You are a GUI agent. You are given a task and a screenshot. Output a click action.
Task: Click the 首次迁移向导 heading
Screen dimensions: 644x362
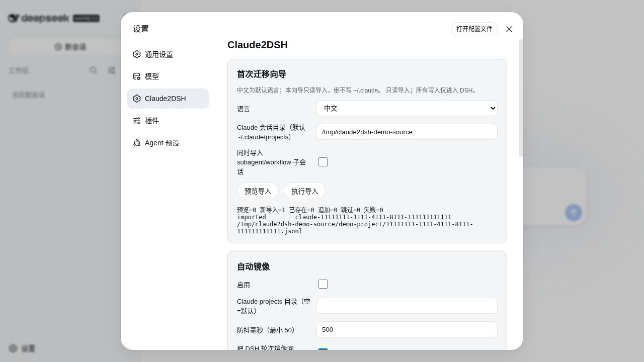262,74
